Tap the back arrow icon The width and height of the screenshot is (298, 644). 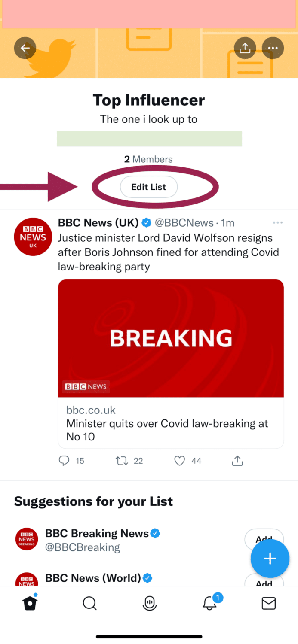(25, 48)
